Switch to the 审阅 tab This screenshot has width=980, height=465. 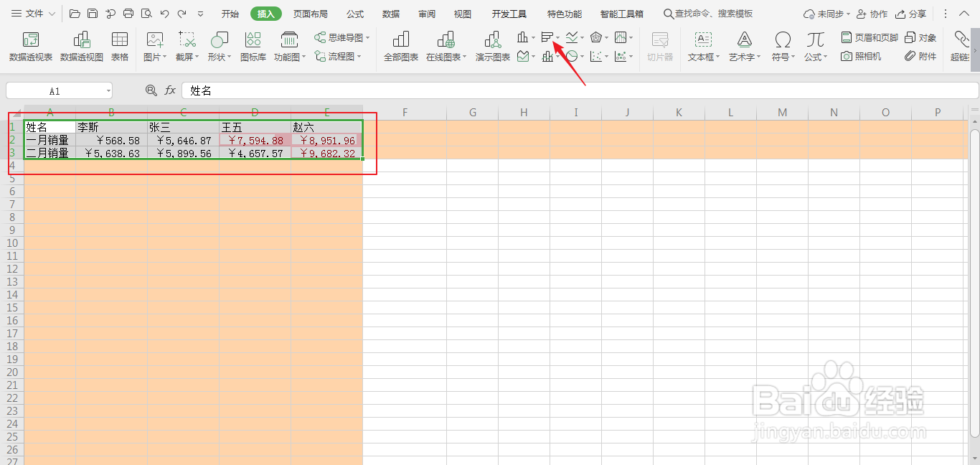(x=427, y=14)
